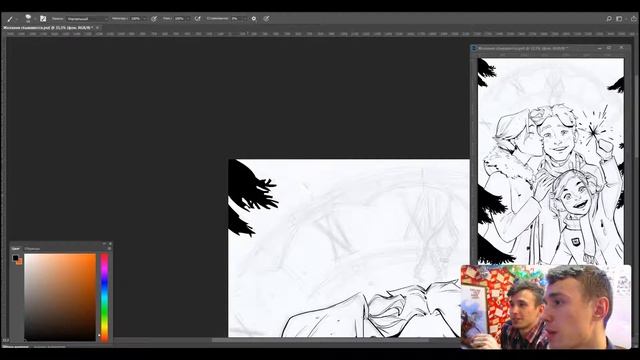Switch to the Color panel tab

coord(16,249)
